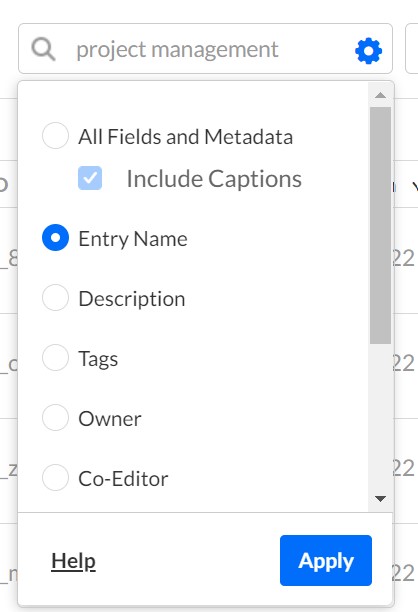Pick the Owner radio option
The image size is (418, 612).
pos(55,417)
